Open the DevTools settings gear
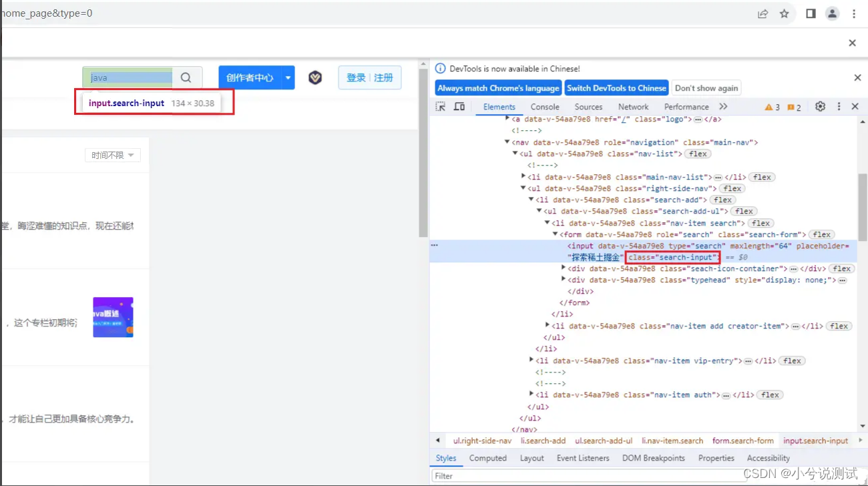 820,106
